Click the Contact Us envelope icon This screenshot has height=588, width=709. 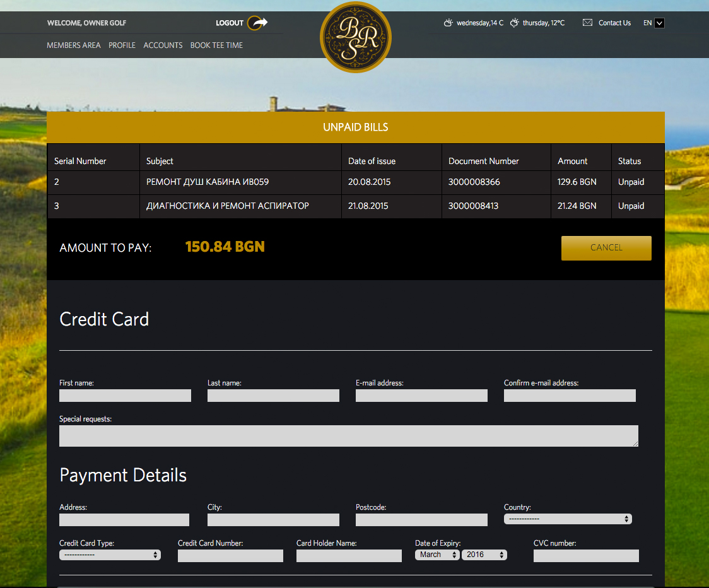click(587, 23)
